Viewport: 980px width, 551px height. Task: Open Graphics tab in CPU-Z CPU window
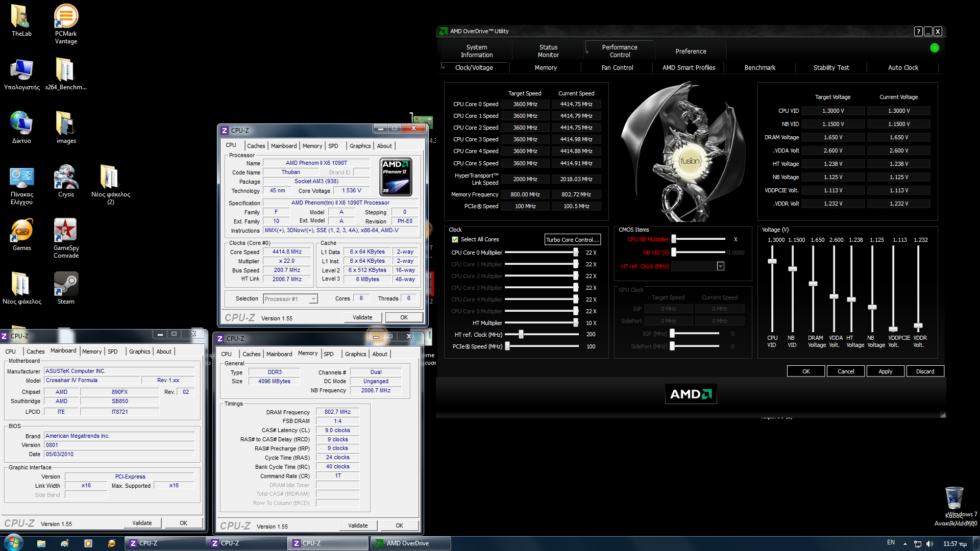click(360, 146)
